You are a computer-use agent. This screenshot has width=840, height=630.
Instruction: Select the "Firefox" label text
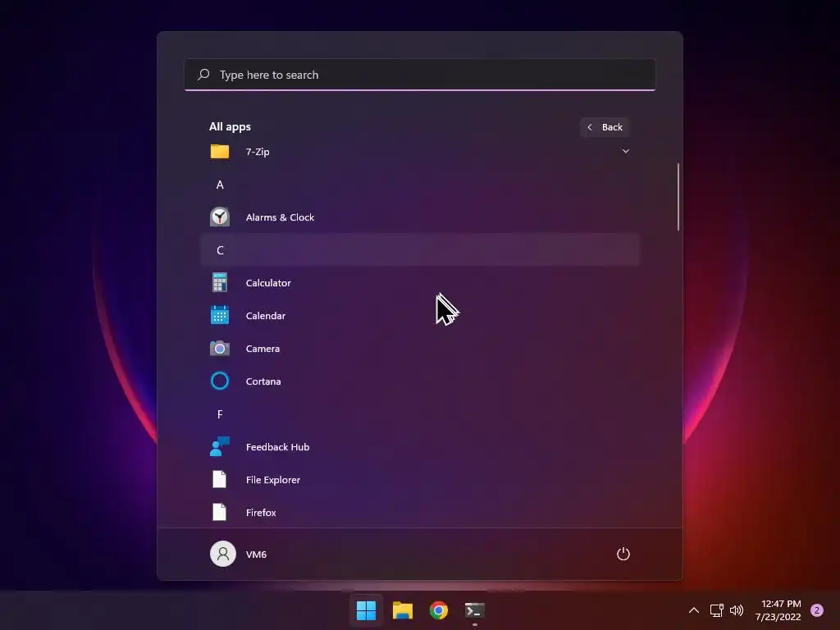point(261,512)
